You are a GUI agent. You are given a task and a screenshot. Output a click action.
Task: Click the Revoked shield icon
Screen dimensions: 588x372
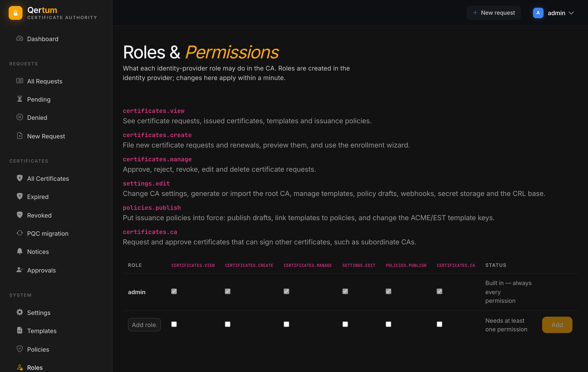tap(20, 215)
